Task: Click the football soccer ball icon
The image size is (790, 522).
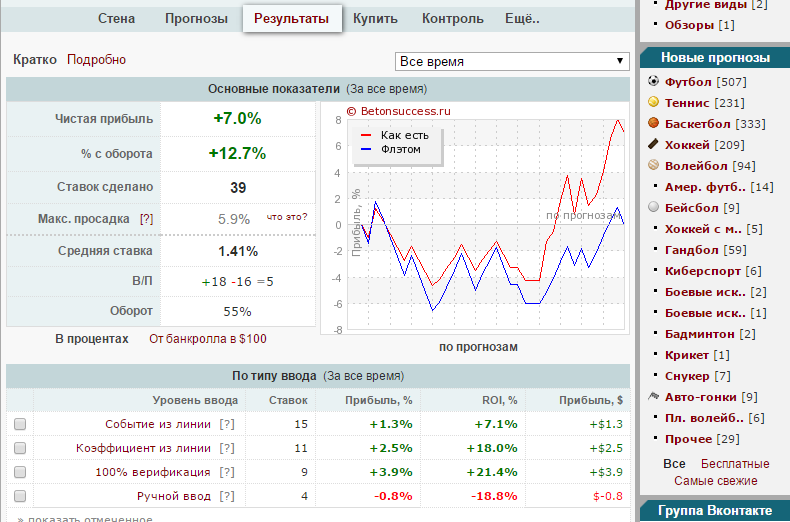Action: (x=653, y=81)
